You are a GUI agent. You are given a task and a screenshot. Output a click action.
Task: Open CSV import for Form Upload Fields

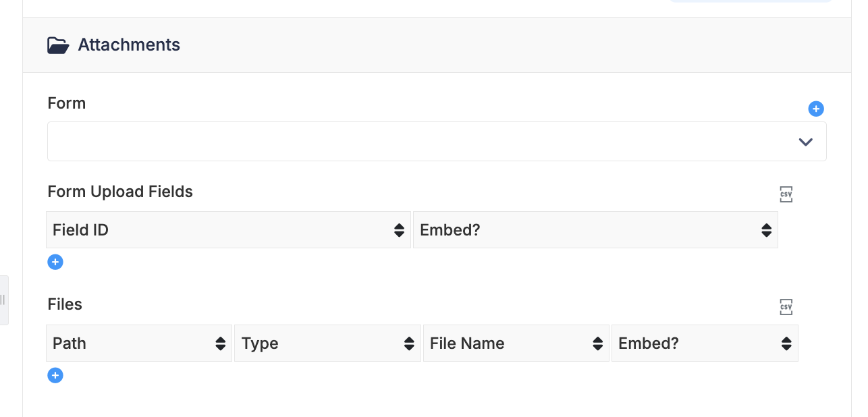(x=786, y=194)
